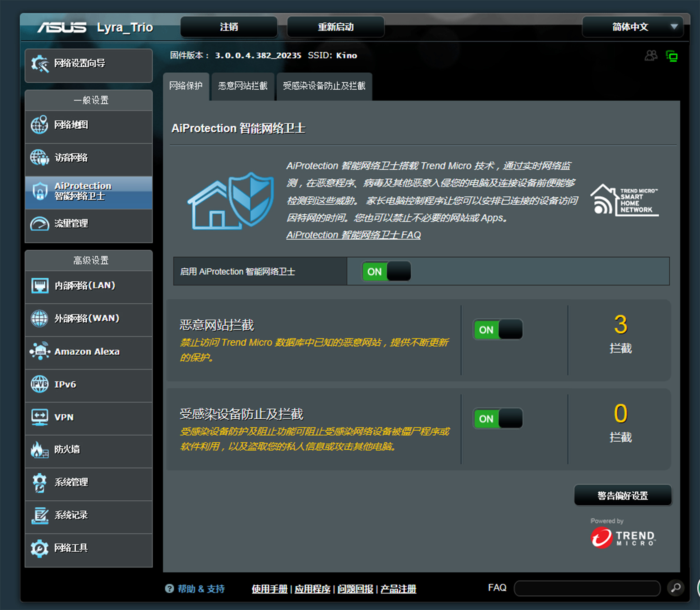The image size is (700, 610).
Task: Click the WAN globe icon
Action: (x=39, y=318)
